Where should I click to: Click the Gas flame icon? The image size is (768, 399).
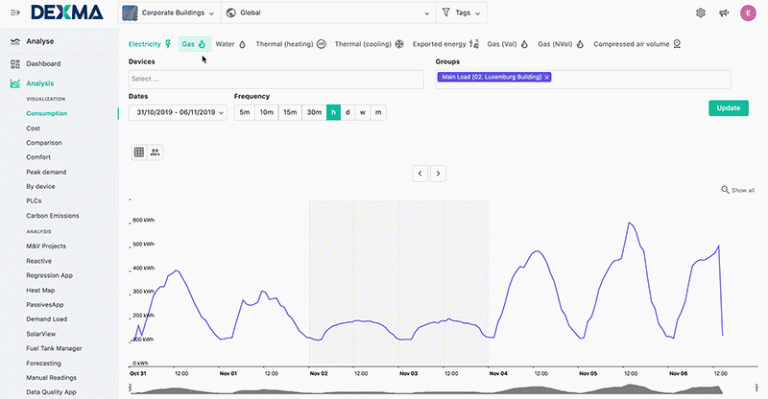202,44
